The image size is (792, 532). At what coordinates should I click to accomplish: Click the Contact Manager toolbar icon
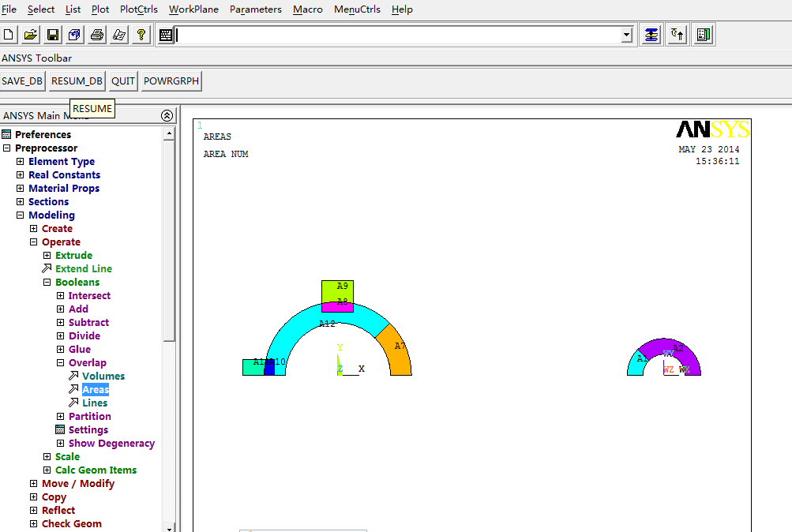click(x=703, y=35)
